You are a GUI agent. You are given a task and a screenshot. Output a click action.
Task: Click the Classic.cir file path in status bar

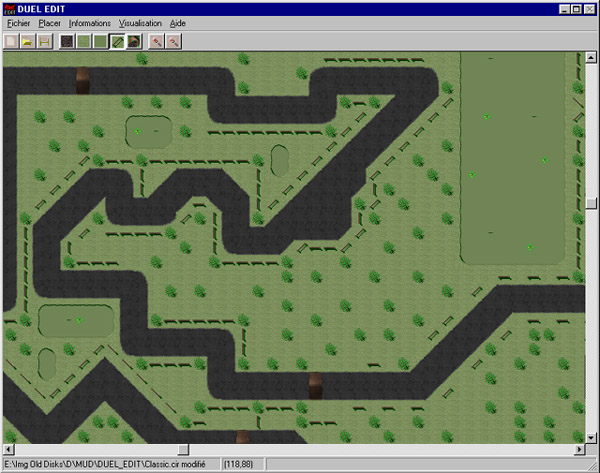click(x=105, y=464)
